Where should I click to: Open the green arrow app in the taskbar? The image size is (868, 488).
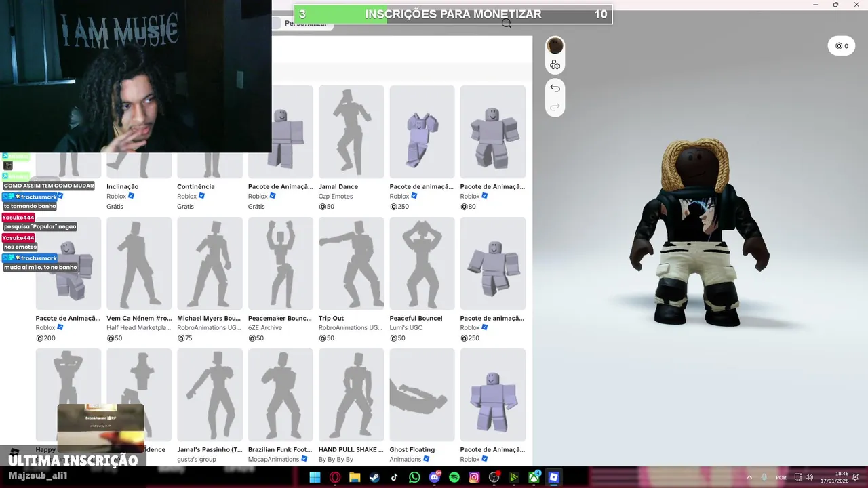pyautogui.click(x=514, y=477)
